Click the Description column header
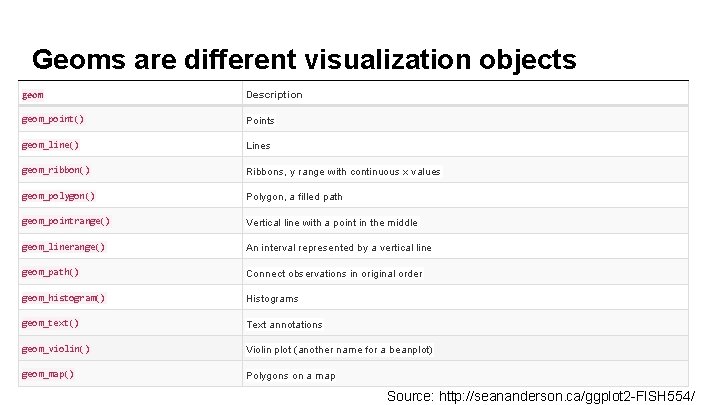This screenshot has width=720, height=405. point(274,95)
